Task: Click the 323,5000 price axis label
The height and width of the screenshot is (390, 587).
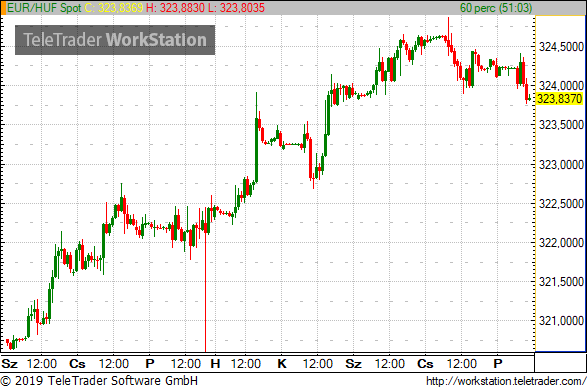Action: [x=561, y=125]
